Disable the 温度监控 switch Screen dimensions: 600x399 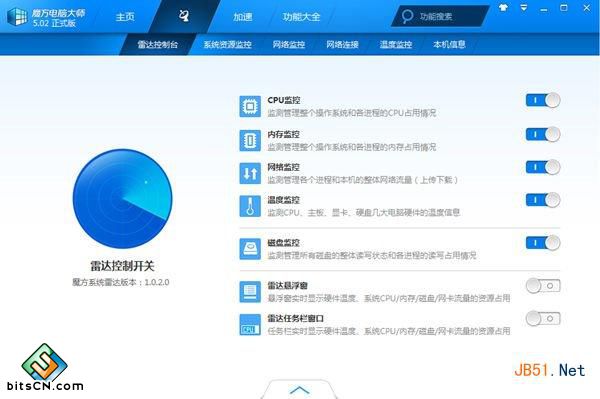click(x=543, y=200)
